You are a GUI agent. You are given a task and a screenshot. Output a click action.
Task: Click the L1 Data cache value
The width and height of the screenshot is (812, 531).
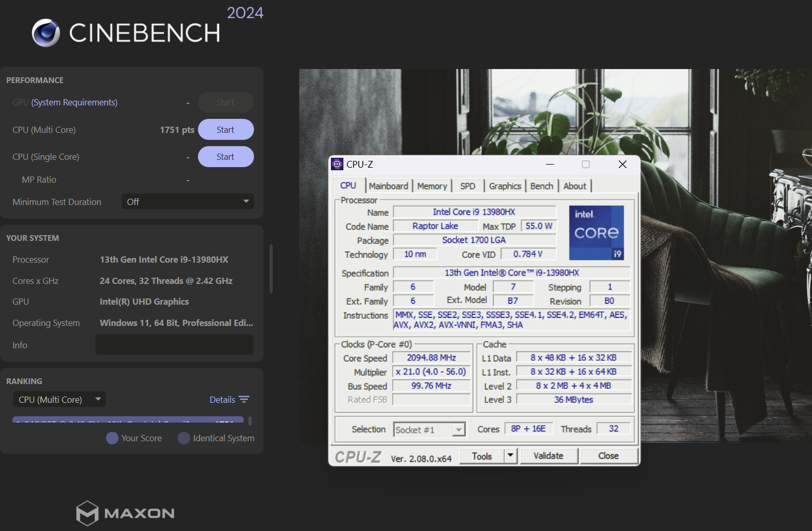point(574,358)
